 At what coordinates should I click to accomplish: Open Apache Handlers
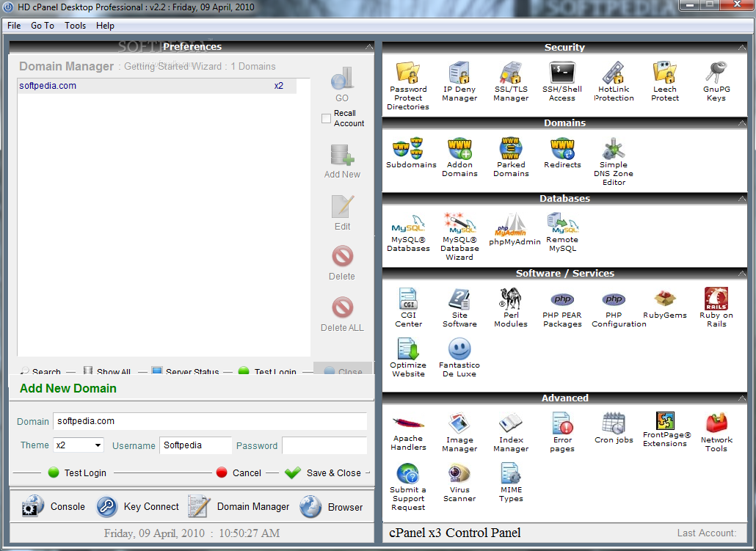[x=408, y=433]
